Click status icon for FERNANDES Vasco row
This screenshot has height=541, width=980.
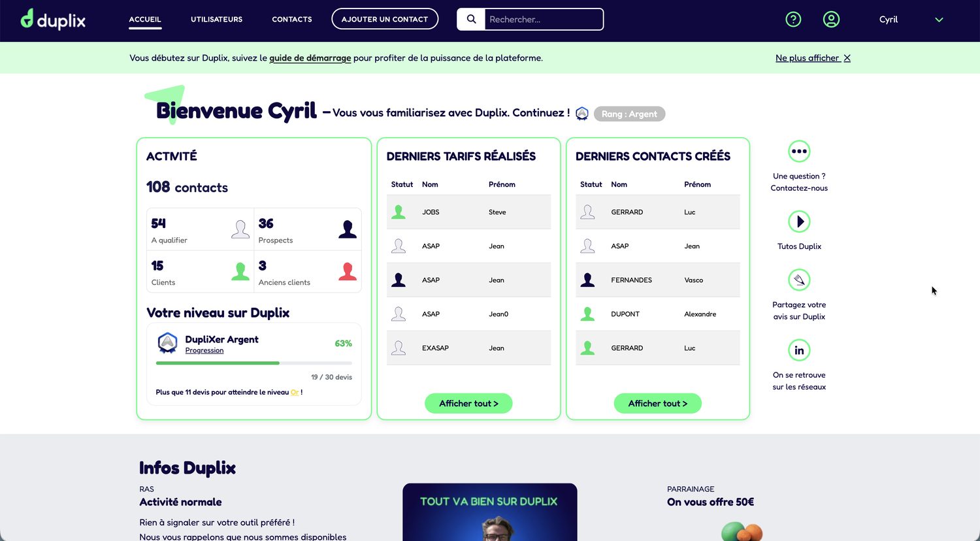[587, 280]
